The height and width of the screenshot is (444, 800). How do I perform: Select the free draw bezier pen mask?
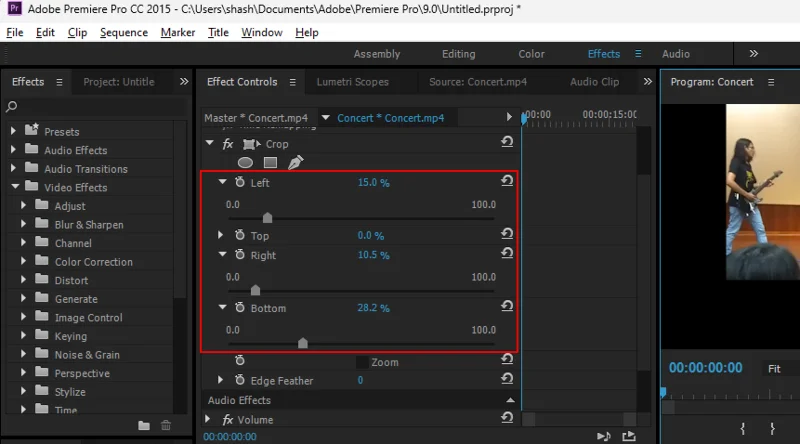click(x=295, y=162)
